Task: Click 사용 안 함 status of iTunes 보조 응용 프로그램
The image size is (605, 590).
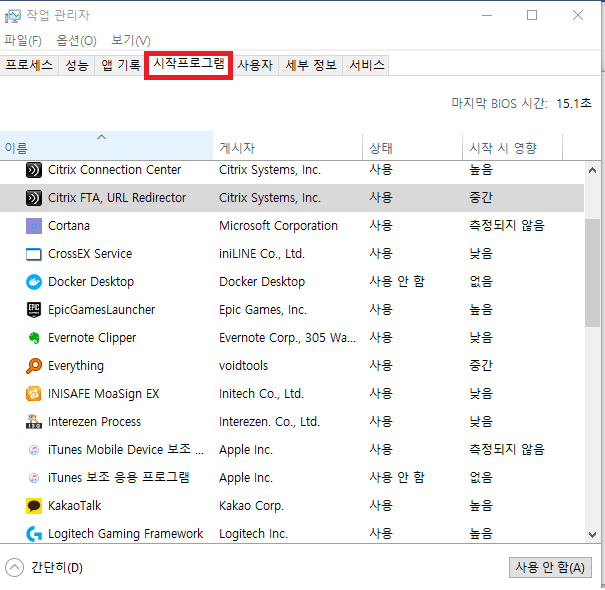Action: 397,478
